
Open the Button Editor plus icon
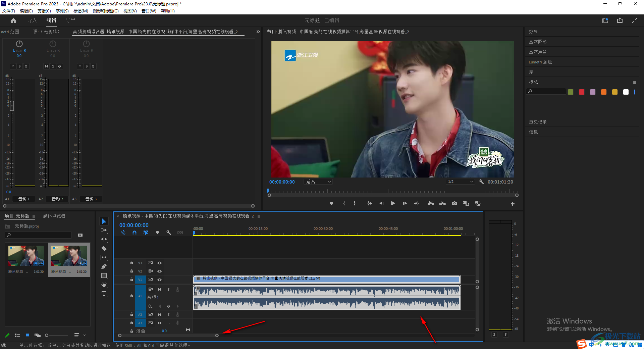pyautogui.click(x=513, y=204)
